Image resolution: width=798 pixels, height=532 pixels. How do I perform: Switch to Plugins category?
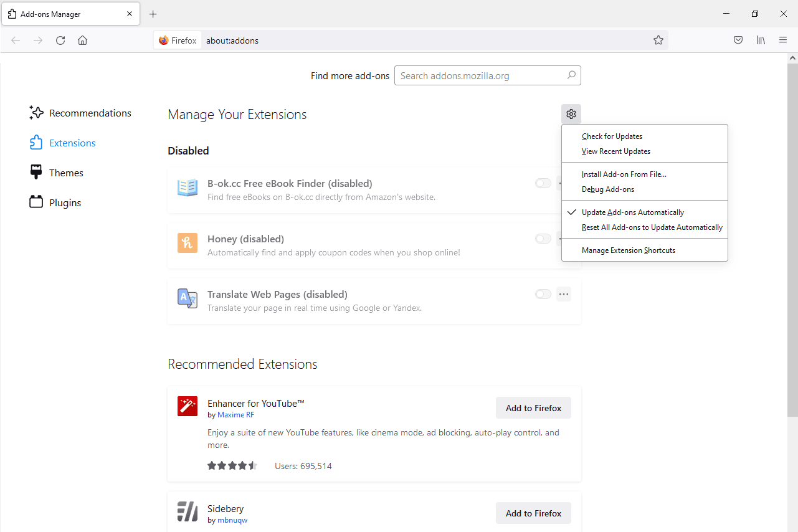click(55, 202)
